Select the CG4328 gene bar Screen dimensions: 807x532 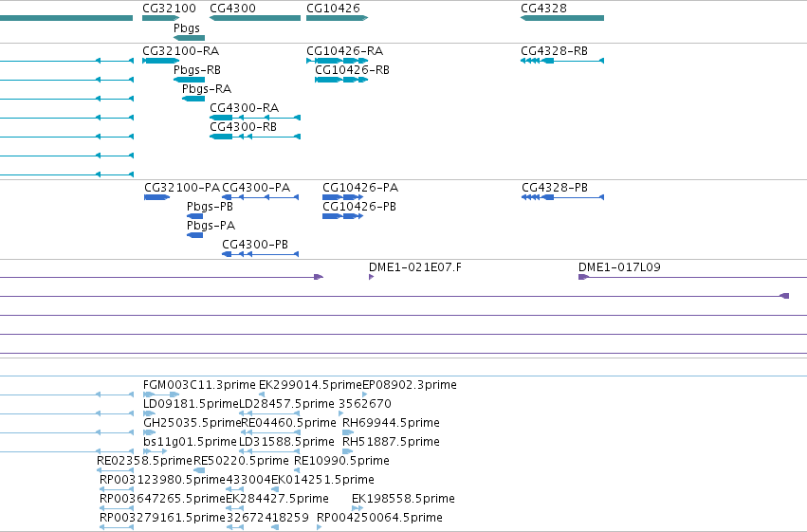pyautogui.click(x=562, y=18)
